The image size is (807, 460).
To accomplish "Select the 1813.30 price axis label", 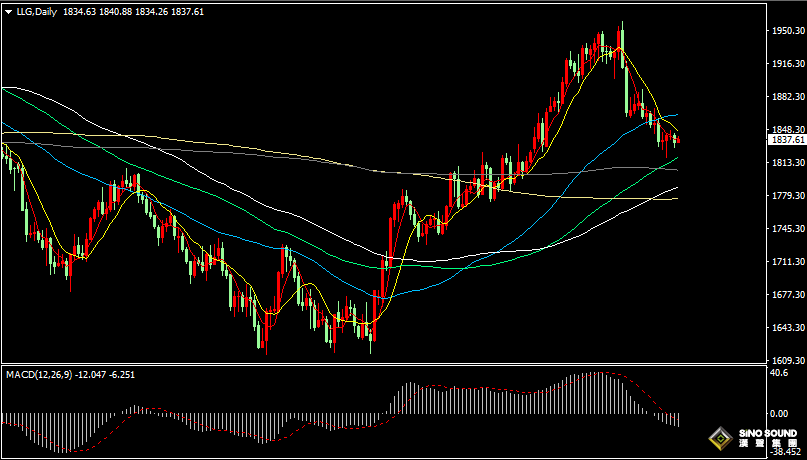I will [788, 163].
